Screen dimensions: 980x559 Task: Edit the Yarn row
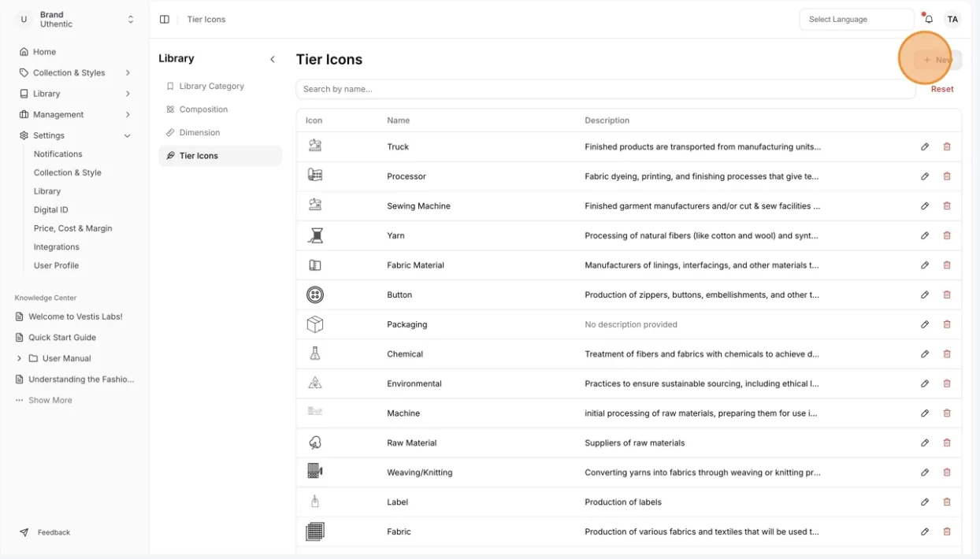click(x=925, y=235)
